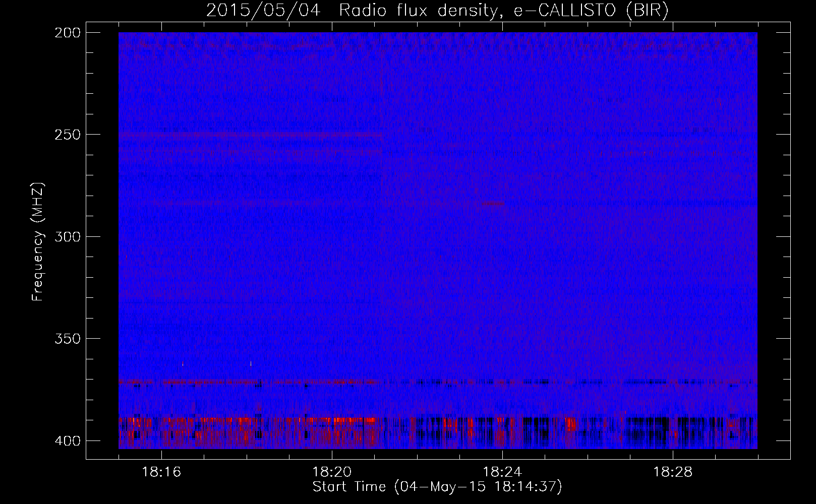
Task: Select the 400 frequency tick label
Action: click(67, 440)
